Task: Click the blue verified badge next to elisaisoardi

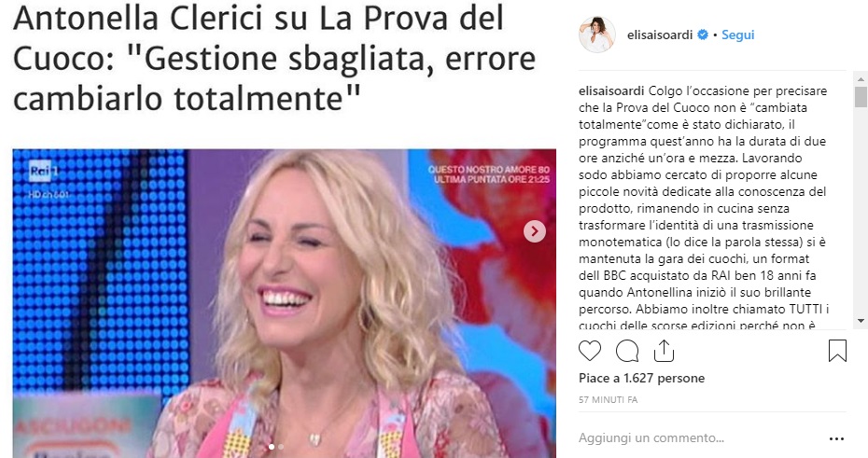Action: [x=703, y=35]
